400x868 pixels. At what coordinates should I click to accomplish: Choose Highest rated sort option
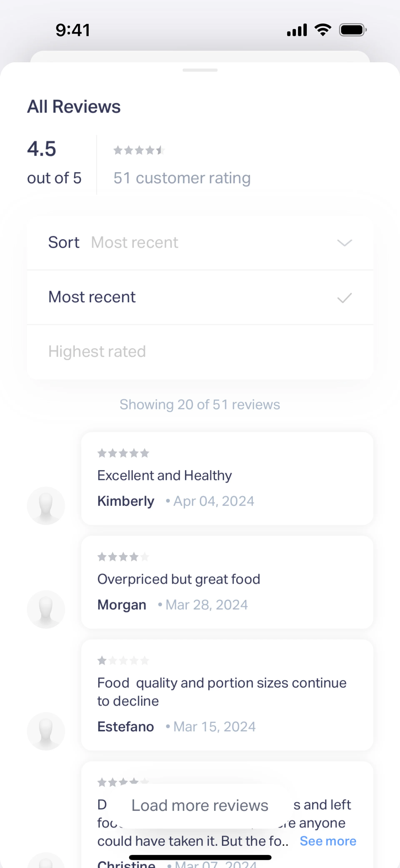coord(97,352)
